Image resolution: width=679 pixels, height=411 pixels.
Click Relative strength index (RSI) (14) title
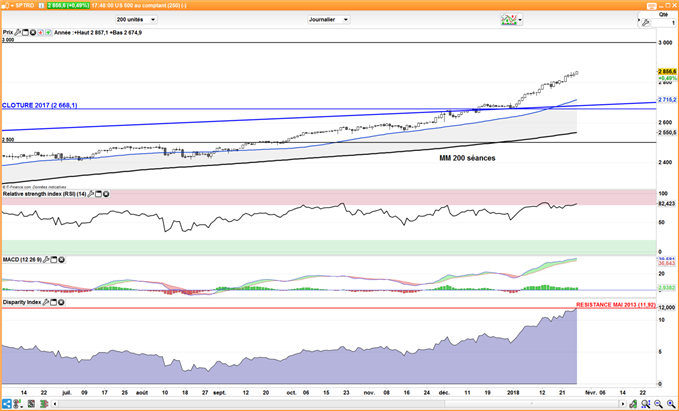(x=45, y=194)
